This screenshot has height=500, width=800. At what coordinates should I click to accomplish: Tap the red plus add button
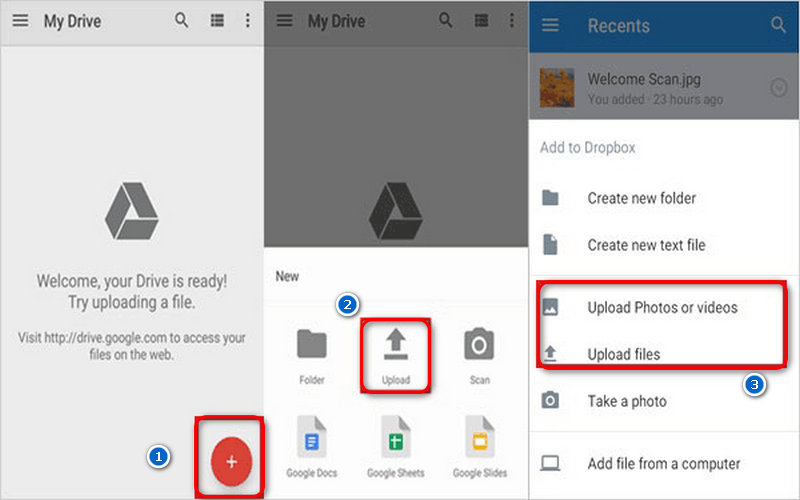(x=231, y=461)
